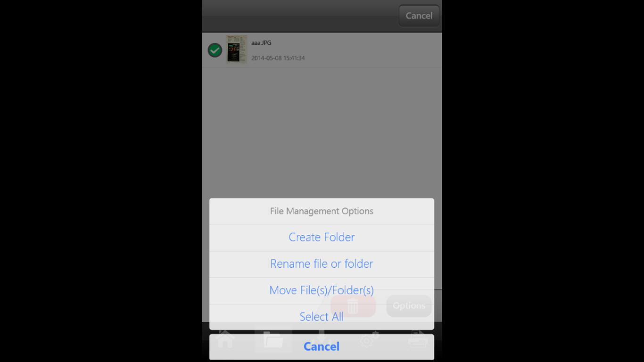Screen dimensions: 644x362
Task: Click empty gray area below file list
Action: [322, 132]
